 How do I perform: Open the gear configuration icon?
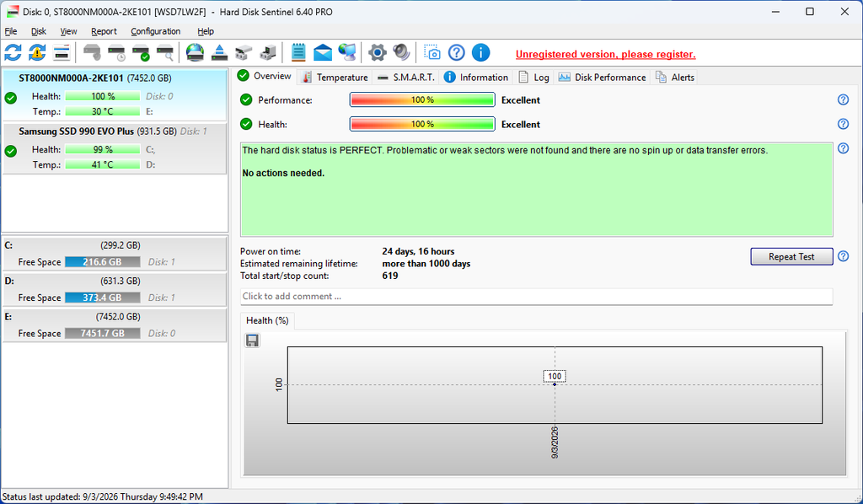click(377, 53)
